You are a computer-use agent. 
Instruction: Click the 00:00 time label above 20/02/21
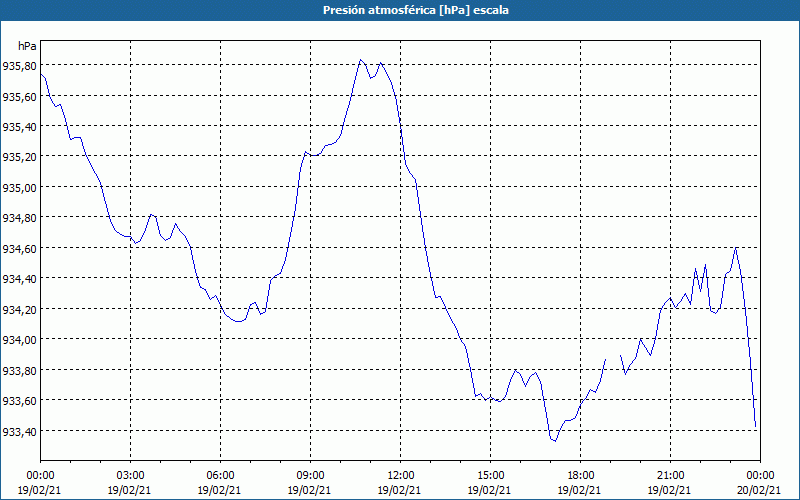tap(760, 476)
